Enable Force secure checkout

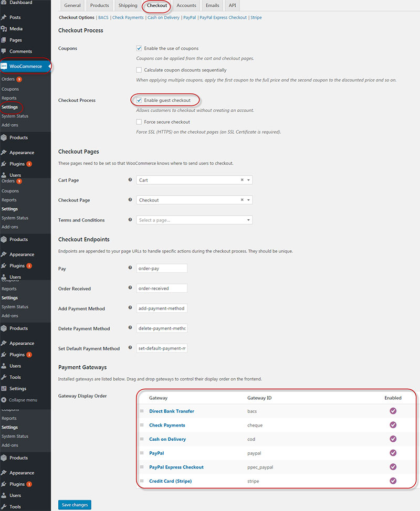139,122
